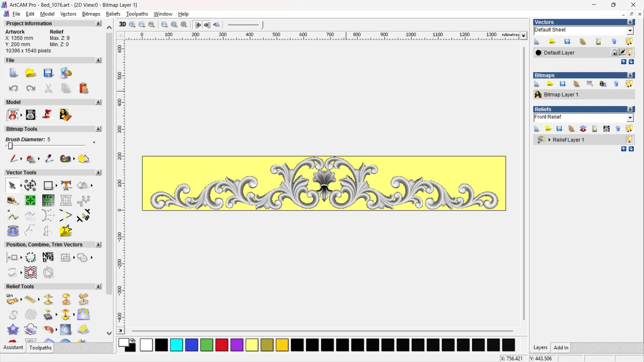The width and height of the screenshot is (644, 362).
Task: Toggle visibility bulb of Relief Layer 1
Action: (629, 140)
